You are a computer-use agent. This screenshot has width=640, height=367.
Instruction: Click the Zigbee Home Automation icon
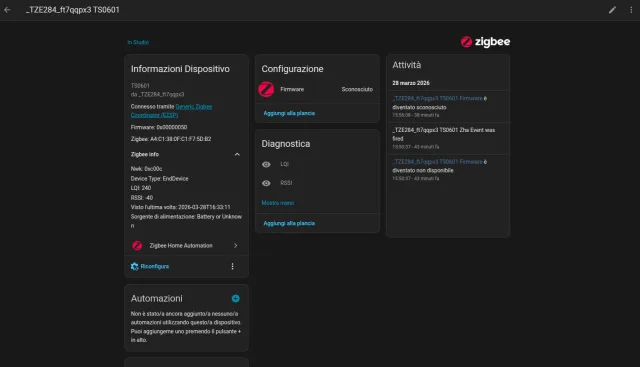pos(137,245)
